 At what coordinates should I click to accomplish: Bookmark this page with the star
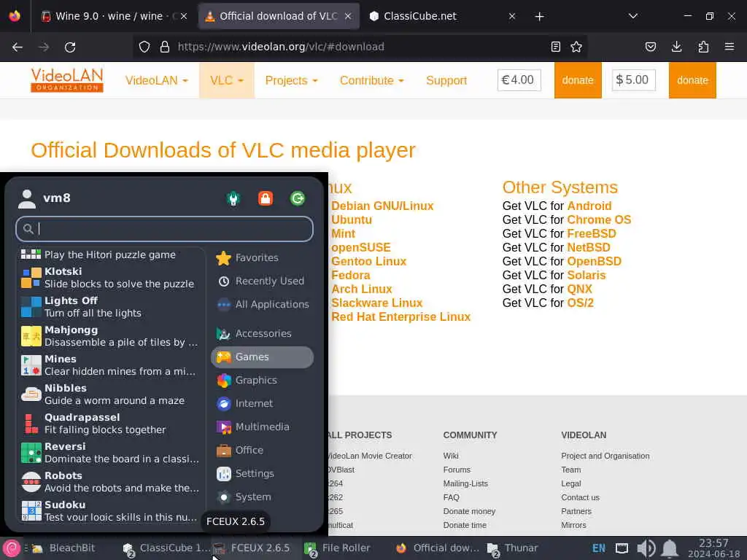pos(576,47)
